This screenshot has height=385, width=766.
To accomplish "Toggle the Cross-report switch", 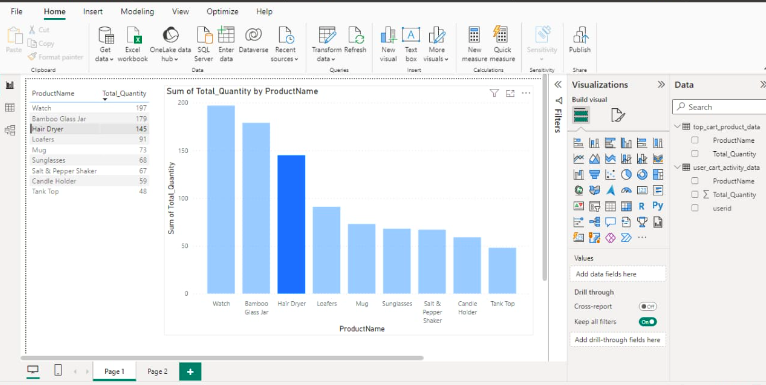I will 648,306.
